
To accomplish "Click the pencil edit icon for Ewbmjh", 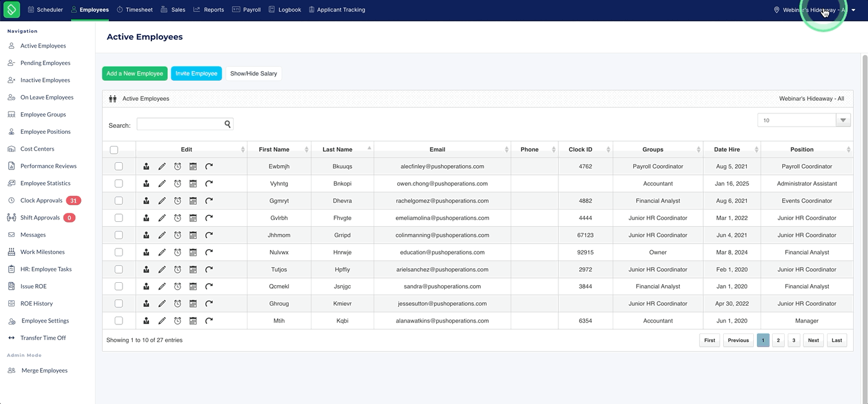I will tap(162, 166).
